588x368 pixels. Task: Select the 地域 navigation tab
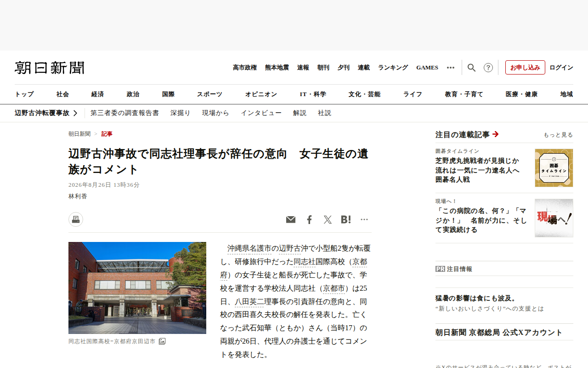pos(566,94)
